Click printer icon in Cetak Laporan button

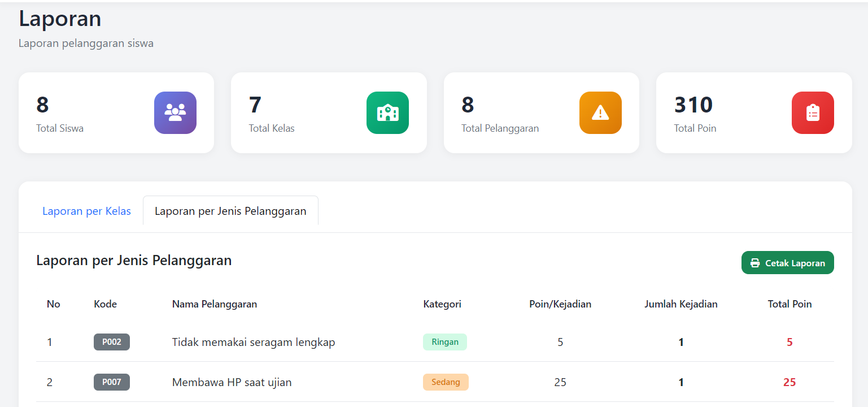click(x=755, y=263)
